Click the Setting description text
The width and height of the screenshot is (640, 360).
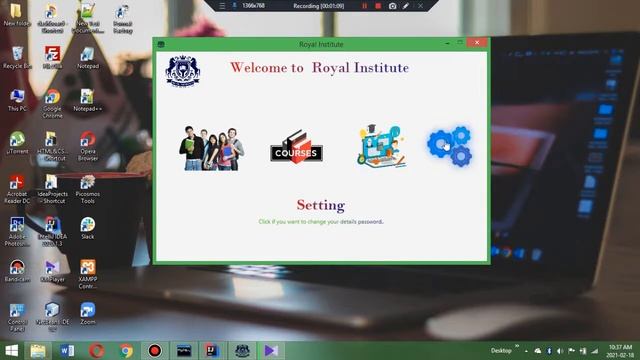[x=321, y=222]
